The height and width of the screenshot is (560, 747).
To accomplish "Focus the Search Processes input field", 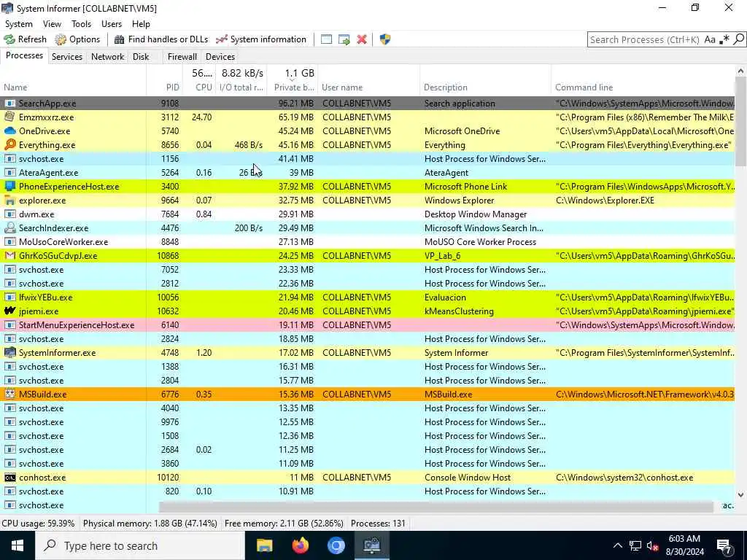I will pos(645,39).
